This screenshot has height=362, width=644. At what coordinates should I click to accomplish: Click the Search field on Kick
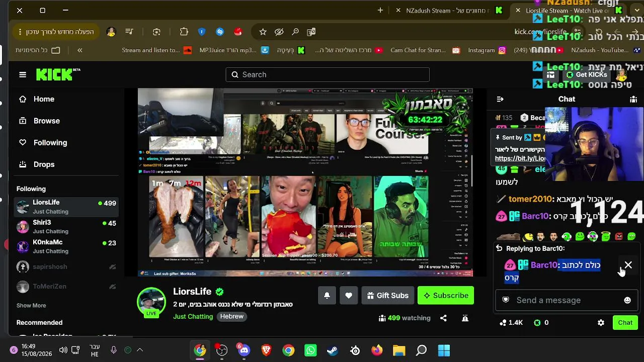click(328, 74)
